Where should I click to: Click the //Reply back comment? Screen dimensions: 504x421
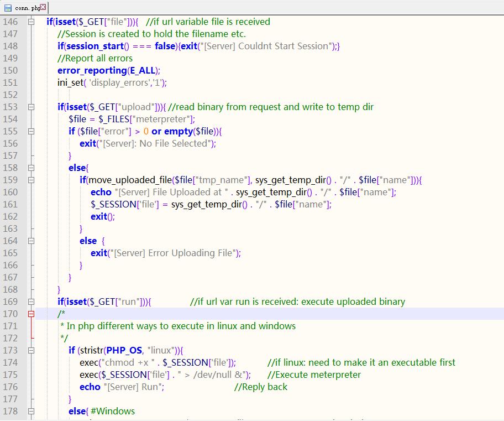point(261,387)
